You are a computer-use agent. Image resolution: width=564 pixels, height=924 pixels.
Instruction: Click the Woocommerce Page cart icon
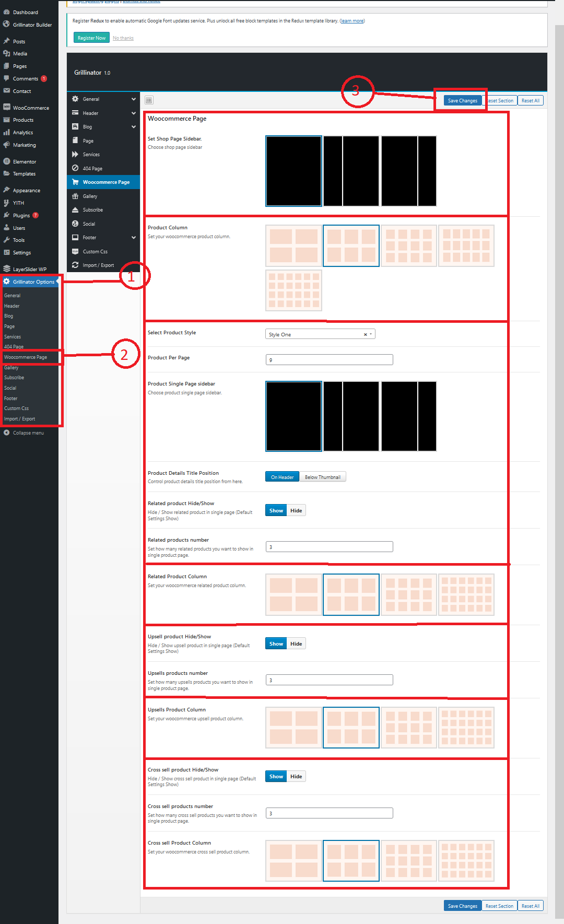[x=75, y=182]
